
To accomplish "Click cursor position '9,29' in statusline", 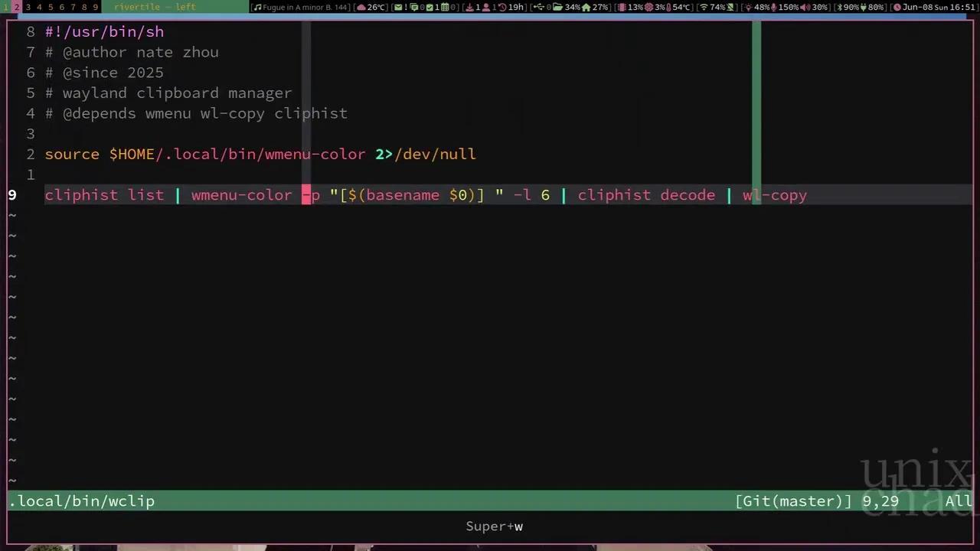I will 880,501.
